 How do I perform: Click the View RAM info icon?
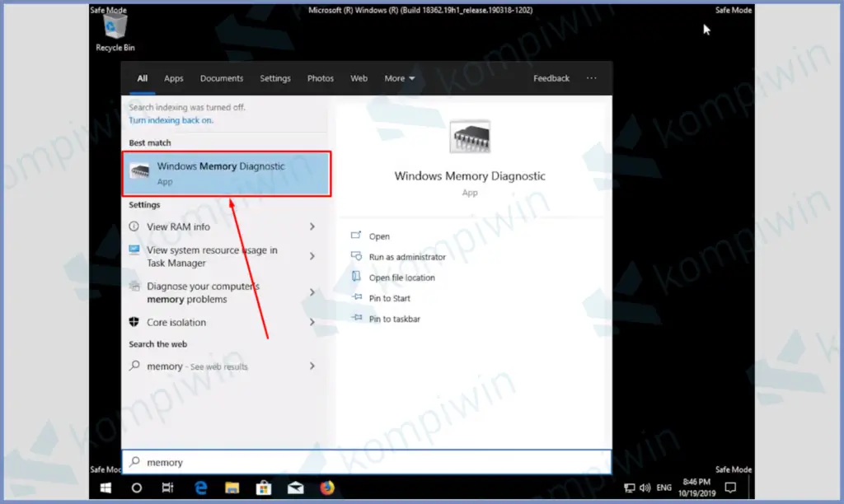(134, 226)
